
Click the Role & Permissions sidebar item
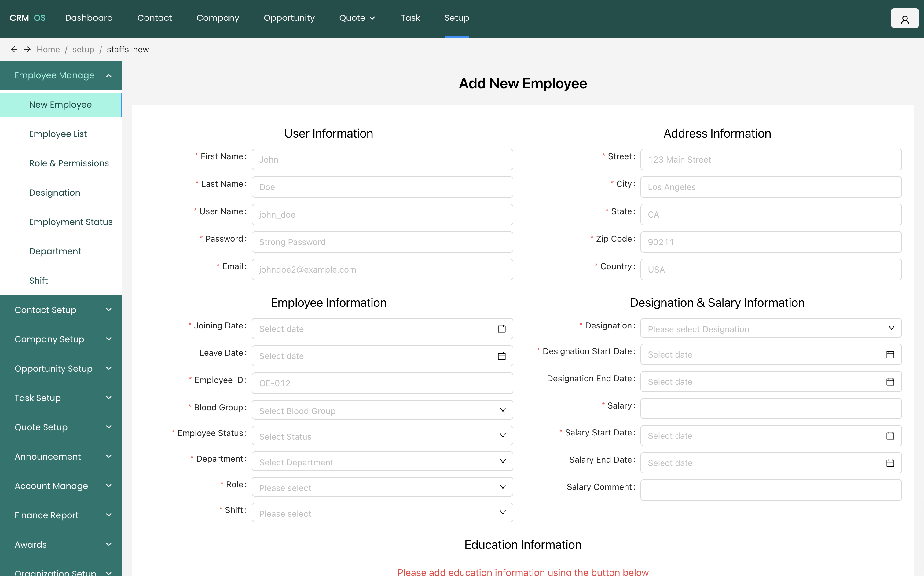(68, 163)
